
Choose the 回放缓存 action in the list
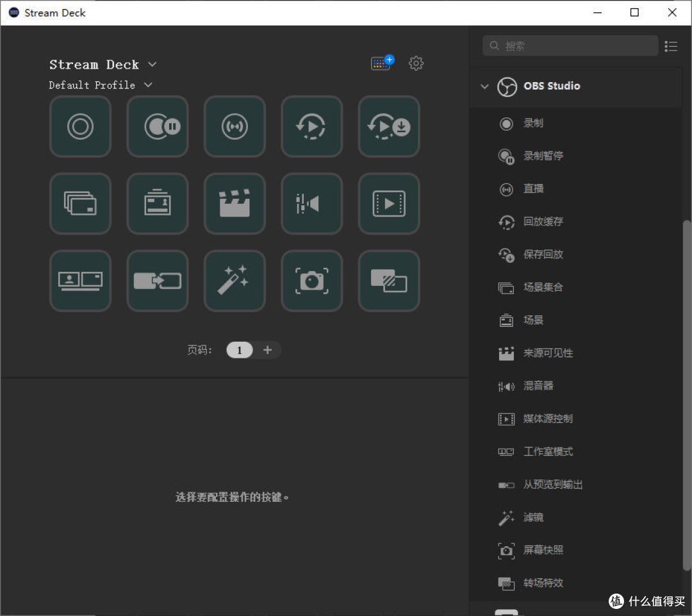(575, 222)
